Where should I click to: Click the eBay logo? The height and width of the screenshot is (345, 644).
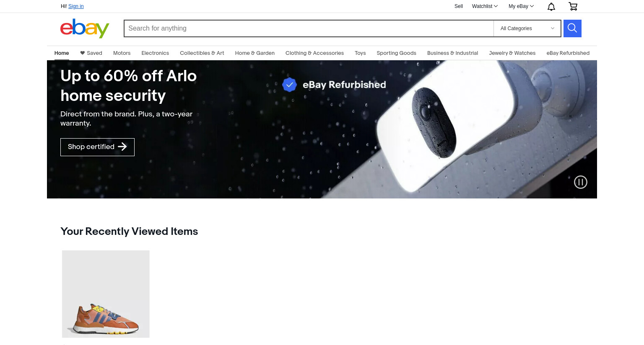(85, 28)
